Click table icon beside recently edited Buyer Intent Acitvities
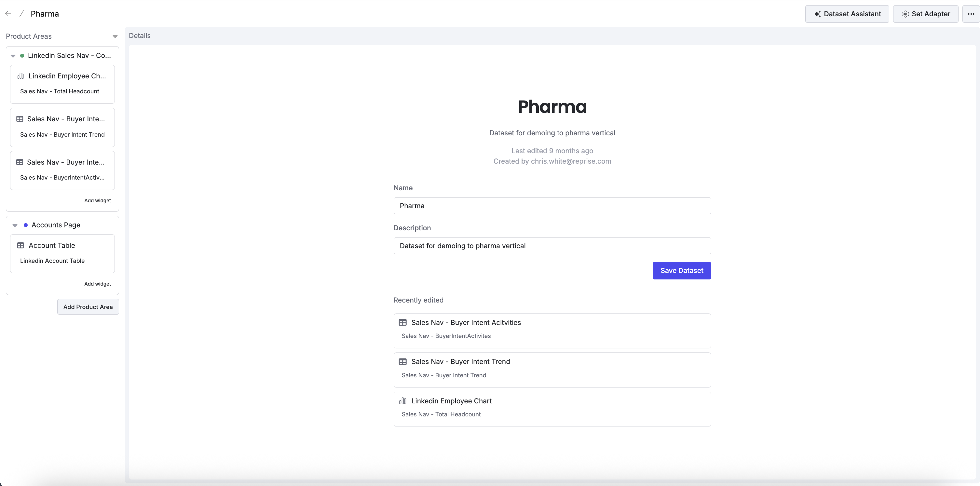The height and width of the screenshot is (486, 980). tap(402, 322)
